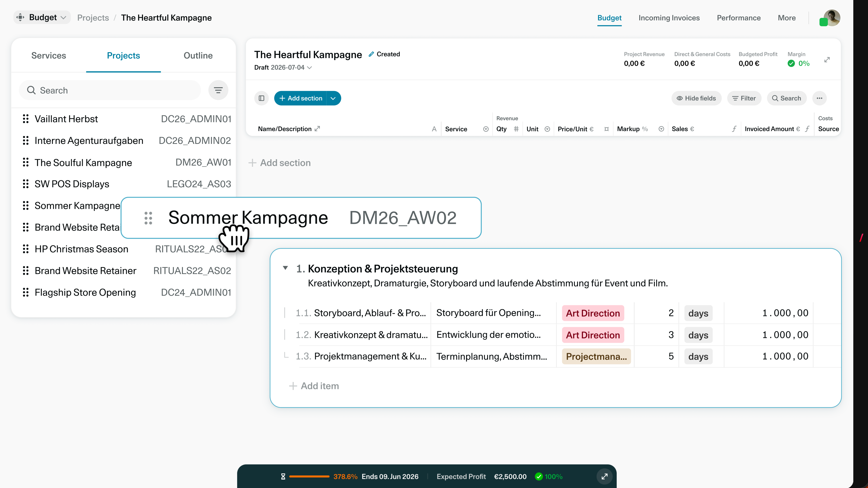The image size is (868, 488).
Task: Open the Service column header dropdown
Action: pos(486,129)
